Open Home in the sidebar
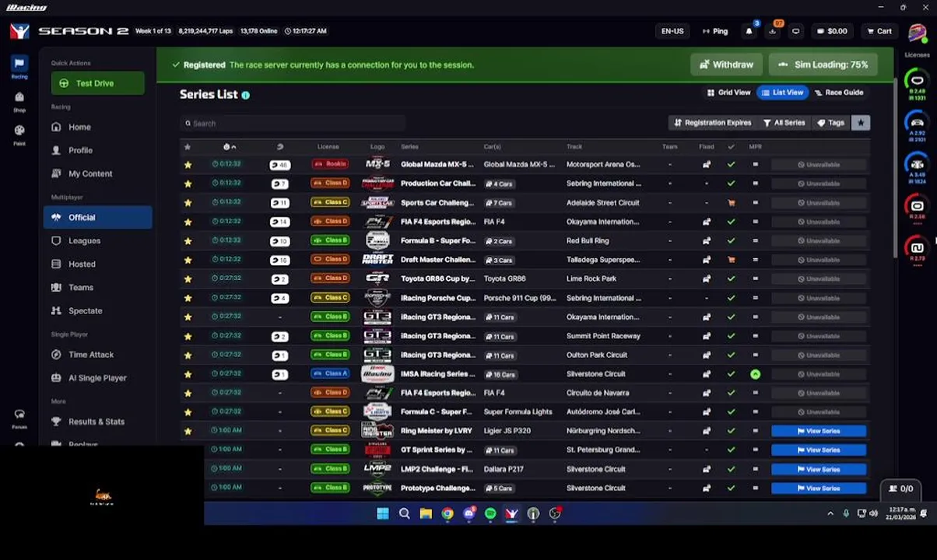The image size is (937, 560). 97,127
